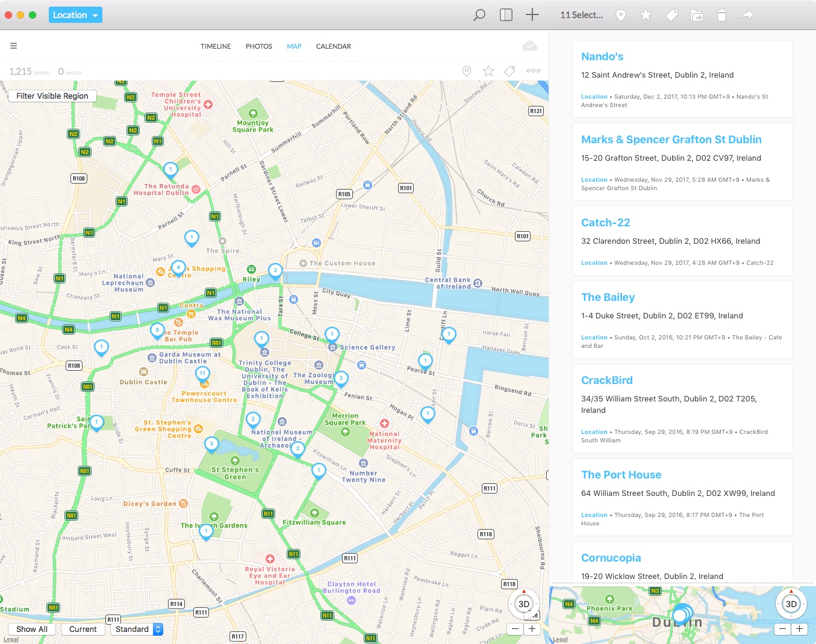Image resolution: width=816 pixels, height=644 pixels.
Task: Toggle the star filter below the tabs
Action: tap(488, 71)
